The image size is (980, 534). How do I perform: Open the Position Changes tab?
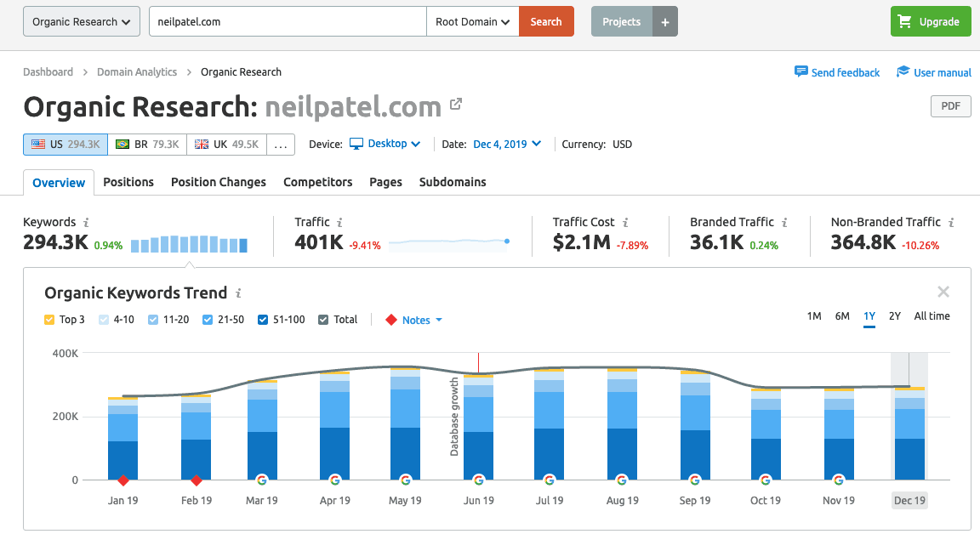click(218, 182)
